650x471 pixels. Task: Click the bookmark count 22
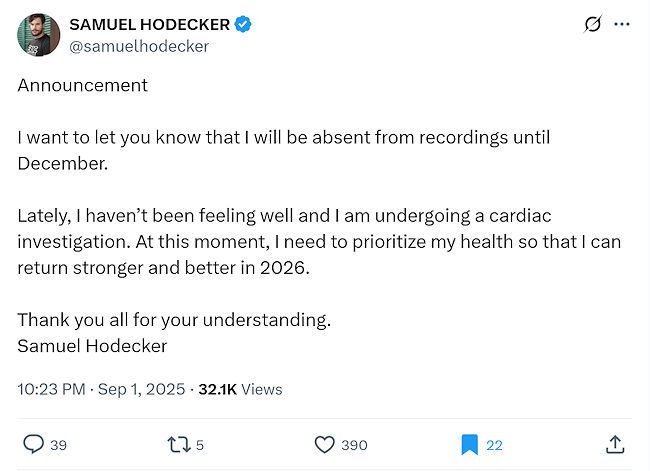point(494,445)
